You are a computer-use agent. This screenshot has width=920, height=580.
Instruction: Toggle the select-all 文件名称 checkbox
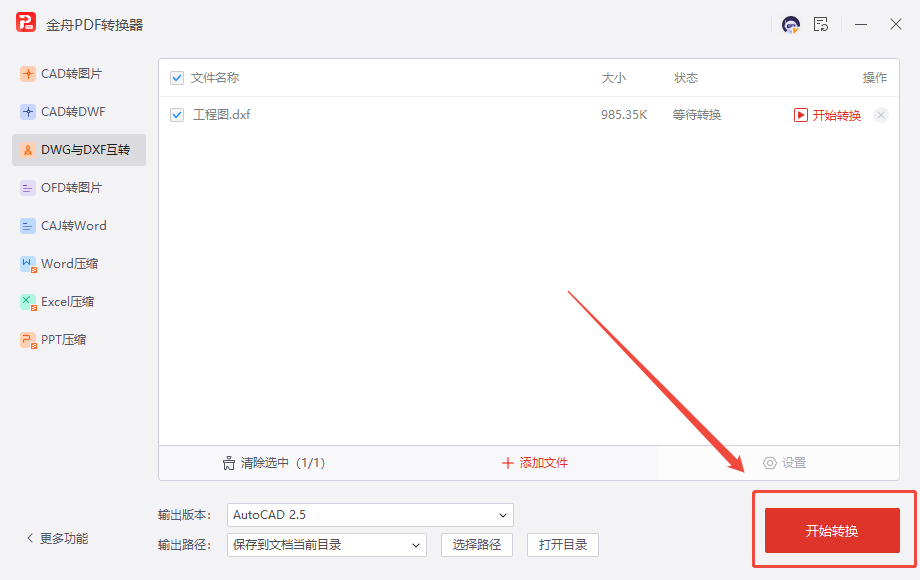(x=177, y=78)
